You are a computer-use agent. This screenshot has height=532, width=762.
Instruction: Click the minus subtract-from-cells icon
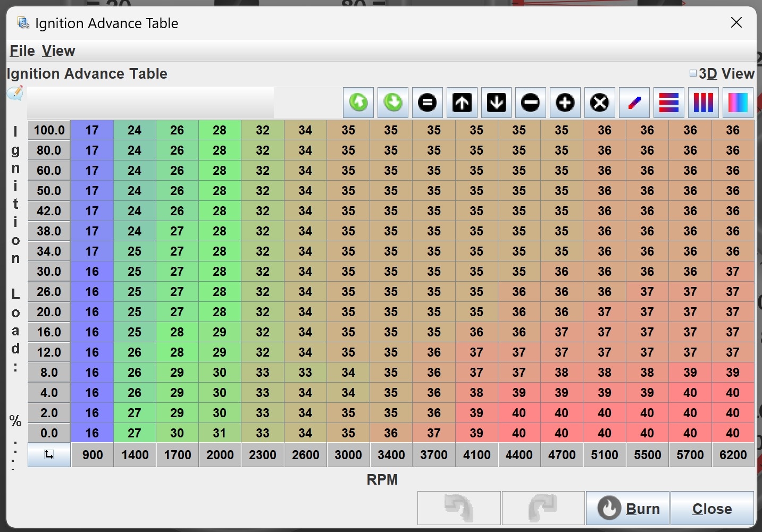point(531,103)
